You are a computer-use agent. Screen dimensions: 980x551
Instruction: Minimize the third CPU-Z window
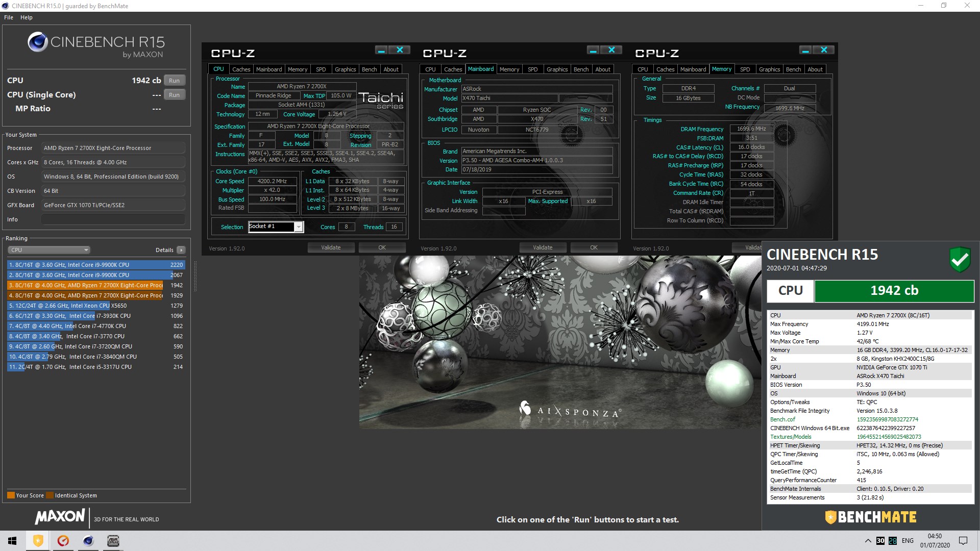805,50
